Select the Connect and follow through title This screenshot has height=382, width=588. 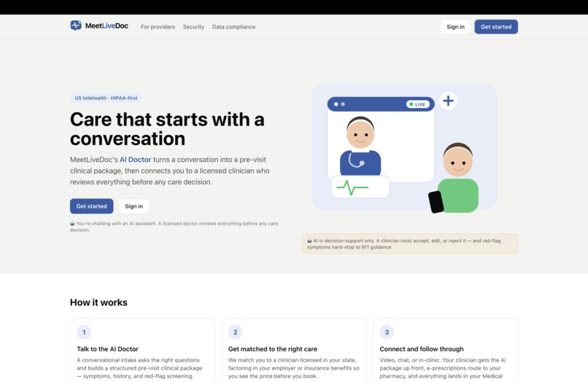tap(422, 349)
